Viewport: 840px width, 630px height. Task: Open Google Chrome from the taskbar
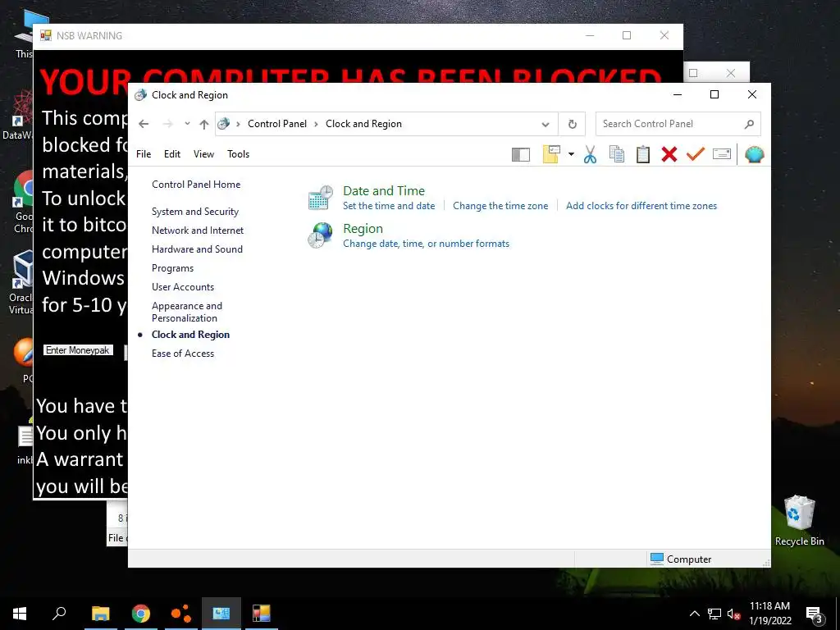pos(141,614)
